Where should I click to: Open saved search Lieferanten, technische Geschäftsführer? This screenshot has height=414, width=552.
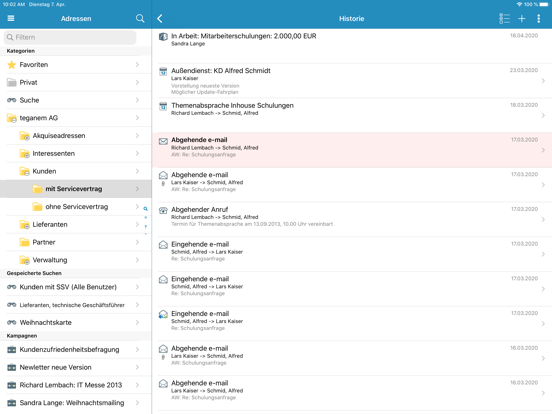[76, 305]
